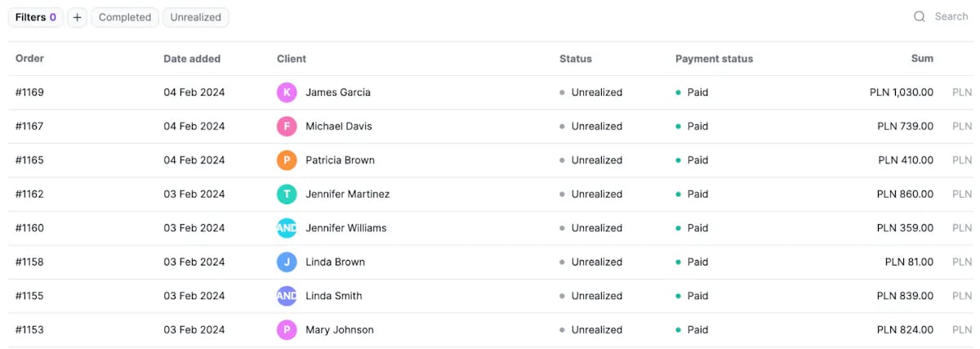Click the Payment status column header
980x349 pixels.
(x=714, y=59)
